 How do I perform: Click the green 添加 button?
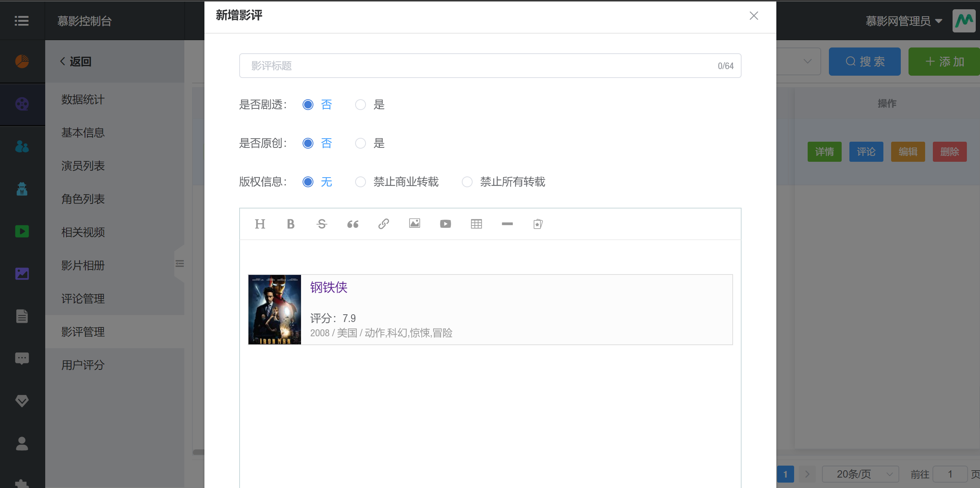(944, 61)
